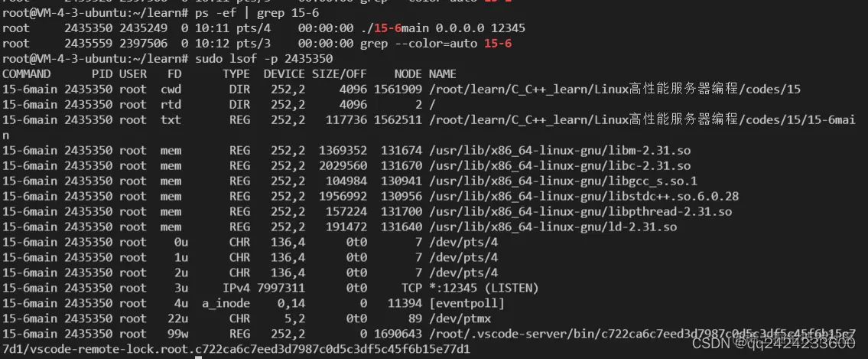
Task: Click node 131700 in the libpthread row
Action: click(401, 211)
